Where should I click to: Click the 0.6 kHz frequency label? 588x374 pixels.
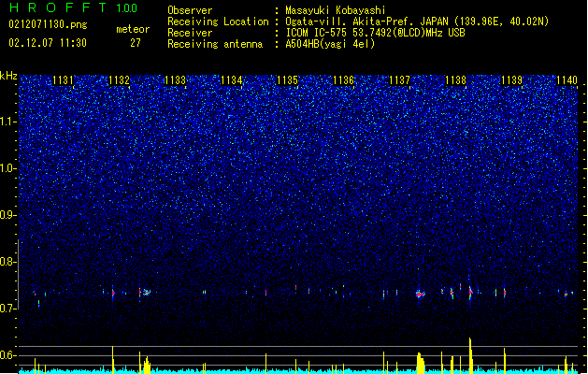(x=7, y=355)
